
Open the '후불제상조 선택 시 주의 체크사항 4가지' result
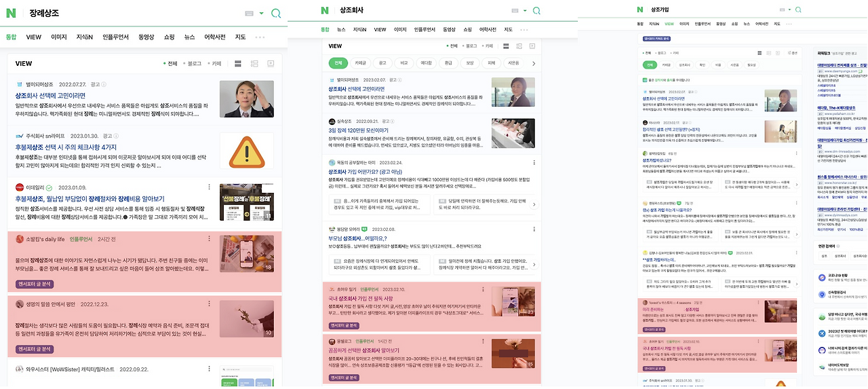click(x=66, y=147)
